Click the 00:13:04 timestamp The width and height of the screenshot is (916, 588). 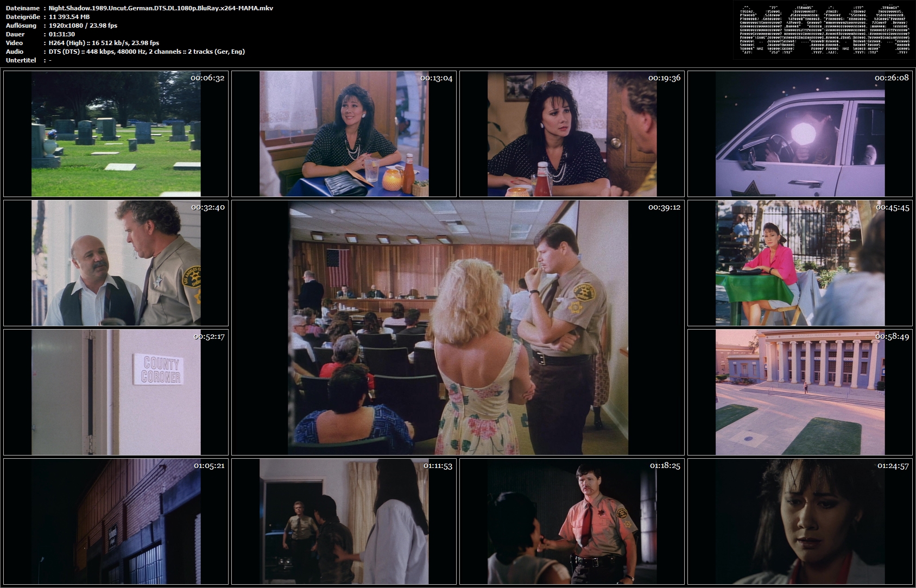point(436,78)
